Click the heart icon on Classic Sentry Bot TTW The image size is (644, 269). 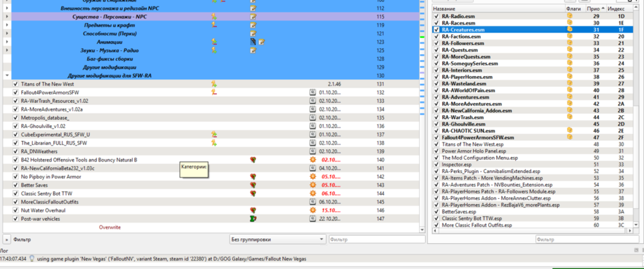point(253,194)
